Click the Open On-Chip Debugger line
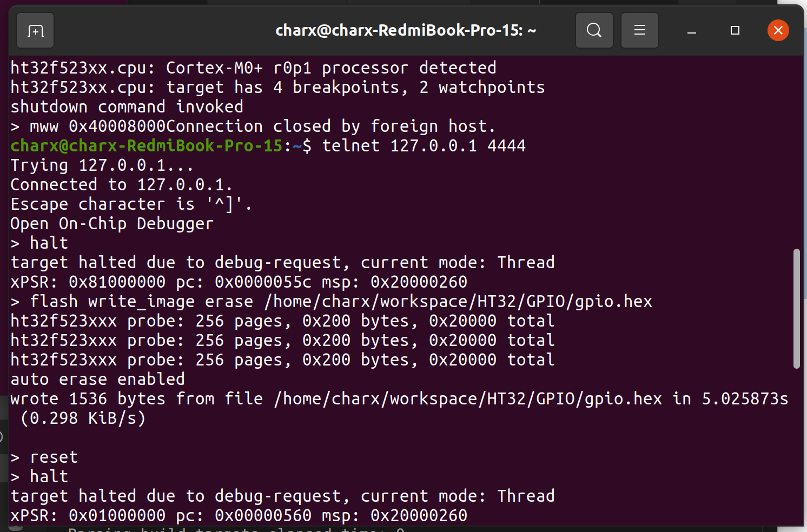Viewport: 807px width, 532px height. [111, 223]
